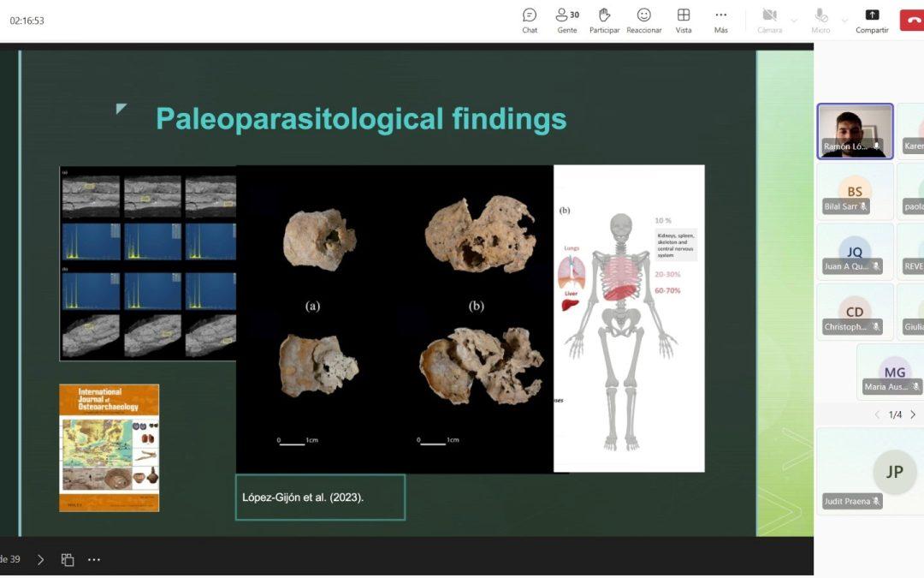The width and height of the screenshot is (924, 578).
Task: Open presentation more options ellipsis
Action: (94, 559)
